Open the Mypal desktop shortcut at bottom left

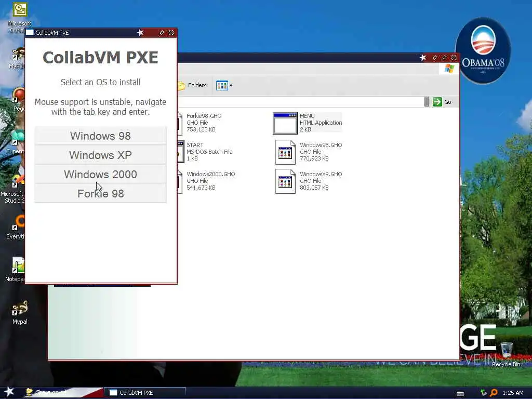coord(20,313)
